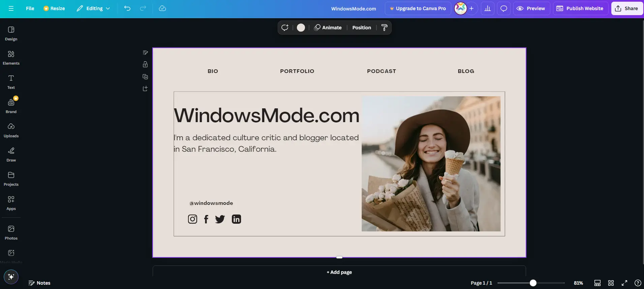Open the Notes panel
The width and height of the screenshot is (644, 289).
pos(39,283)
